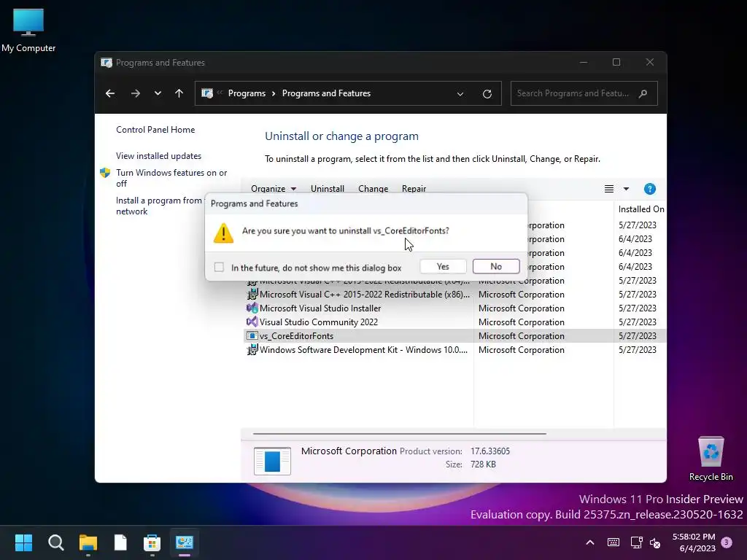The image size is (747, 560).
Task: Click the view layout icon
Action: [609, 189]
